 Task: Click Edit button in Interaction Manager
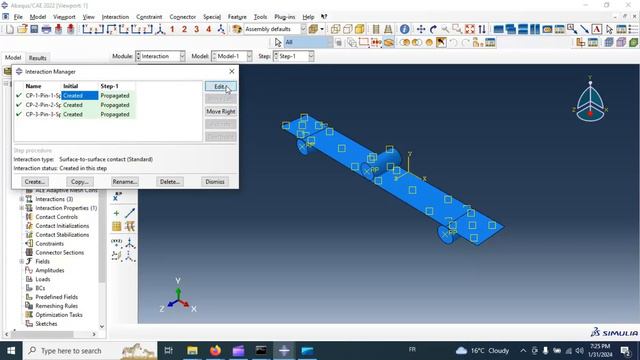click(220, 87)
